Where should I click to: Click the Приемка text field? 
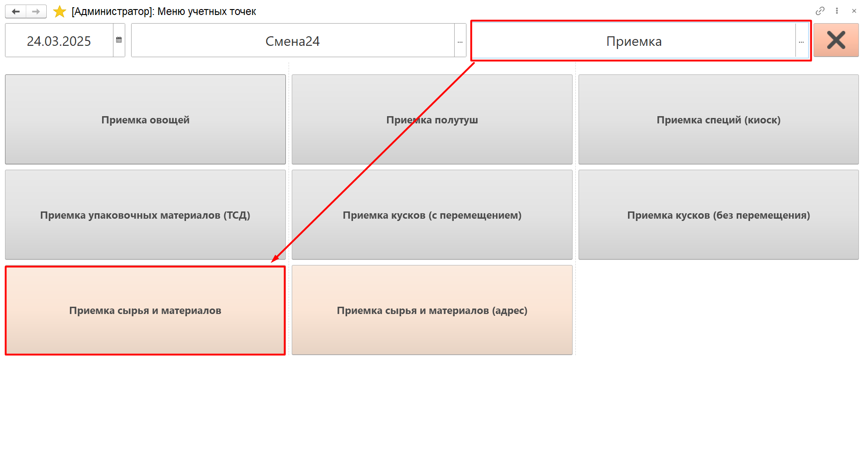pyautogui.click(x=633, y=41)
